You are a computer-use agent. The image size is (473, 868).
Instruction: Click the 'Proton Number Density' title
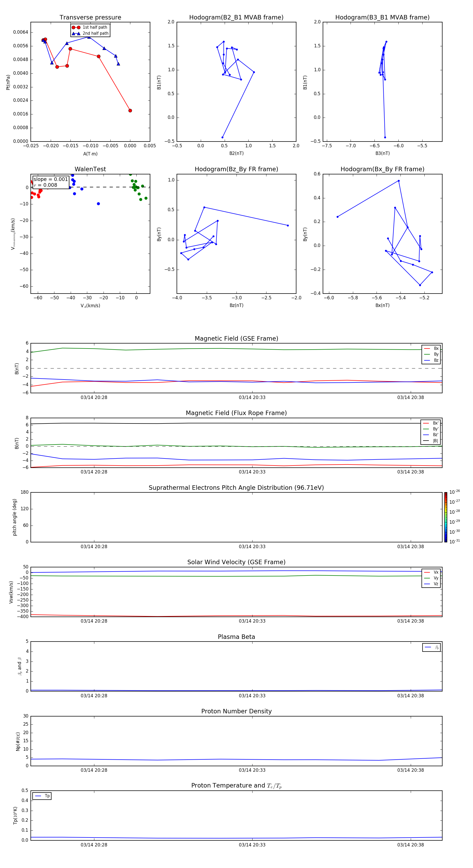[x=236, y=711]
